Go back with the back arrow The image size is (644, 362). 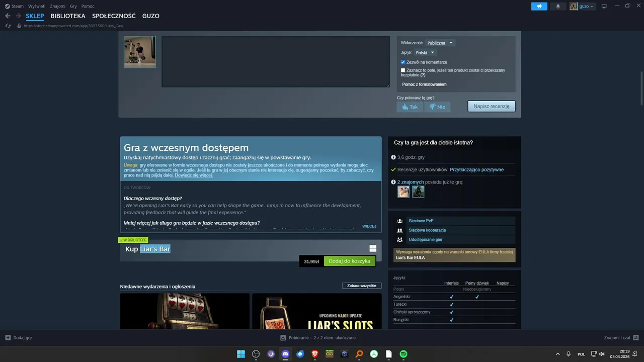8,16
